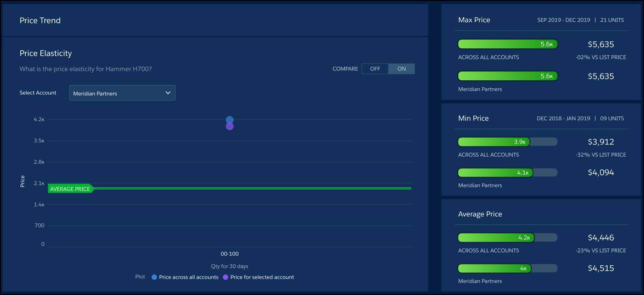Click purple legend dot for selected account
Image resolution: width=644 pixels, height=295 pixels.
(x=226, y=277)
